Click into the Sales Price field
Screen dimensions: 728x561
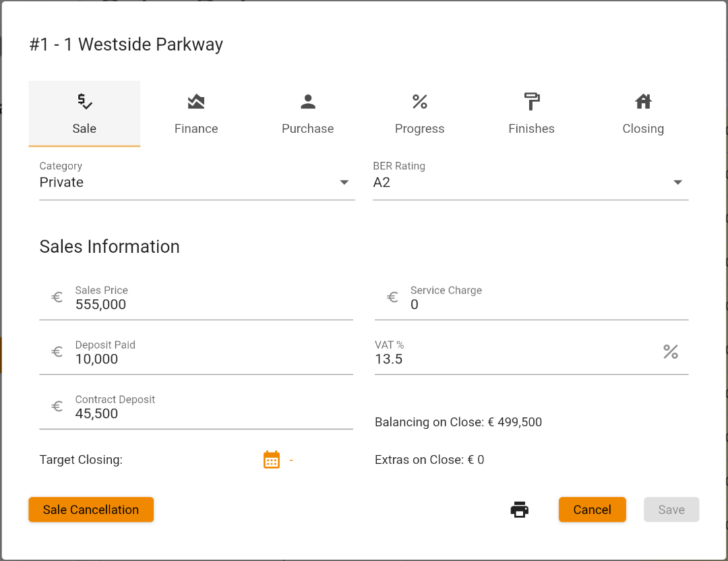click(x=209, y=305)
